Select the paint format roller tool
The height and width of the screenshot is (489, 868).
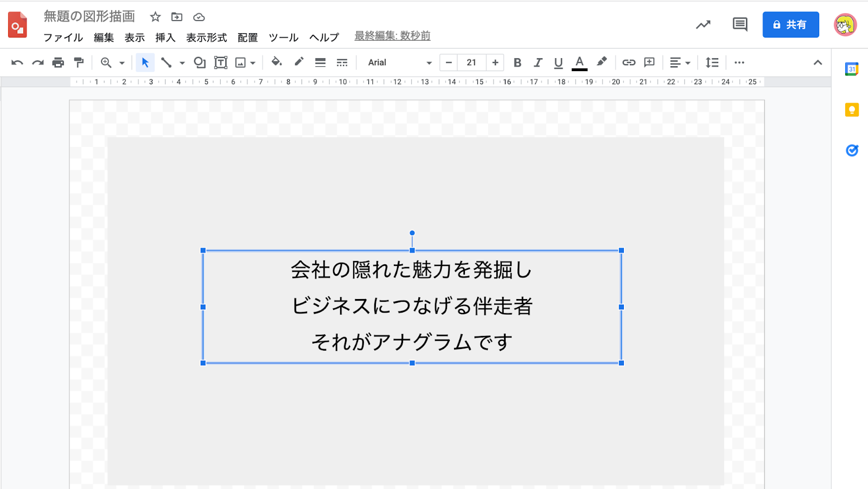[79, 63]
